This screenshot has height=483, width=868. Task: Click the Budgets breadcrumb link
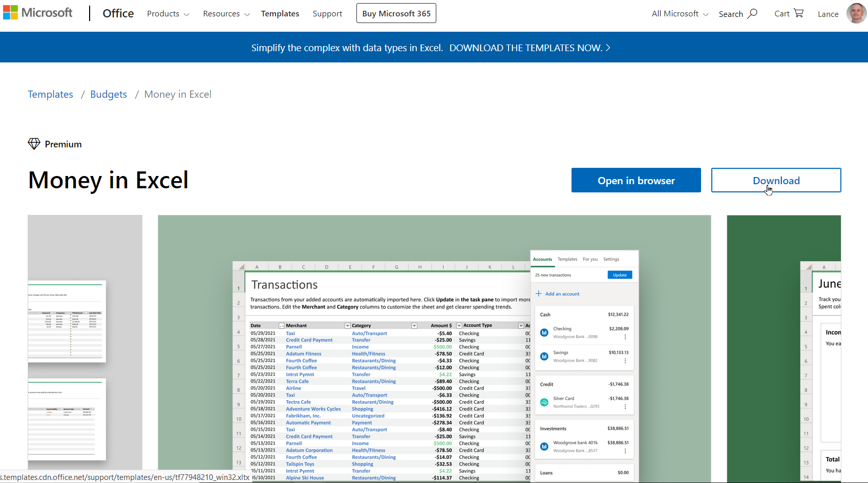[109, 94]
